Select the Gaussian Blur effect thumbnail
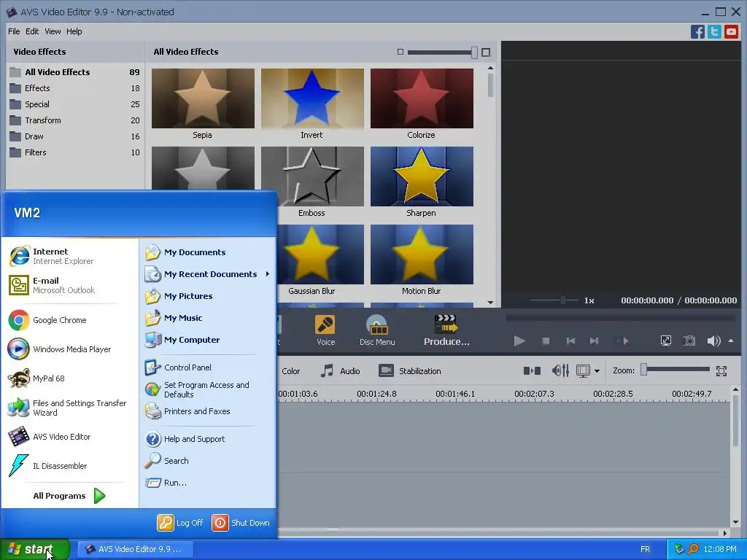This screenshot has width=747, height=560. (x=320, y=254)
